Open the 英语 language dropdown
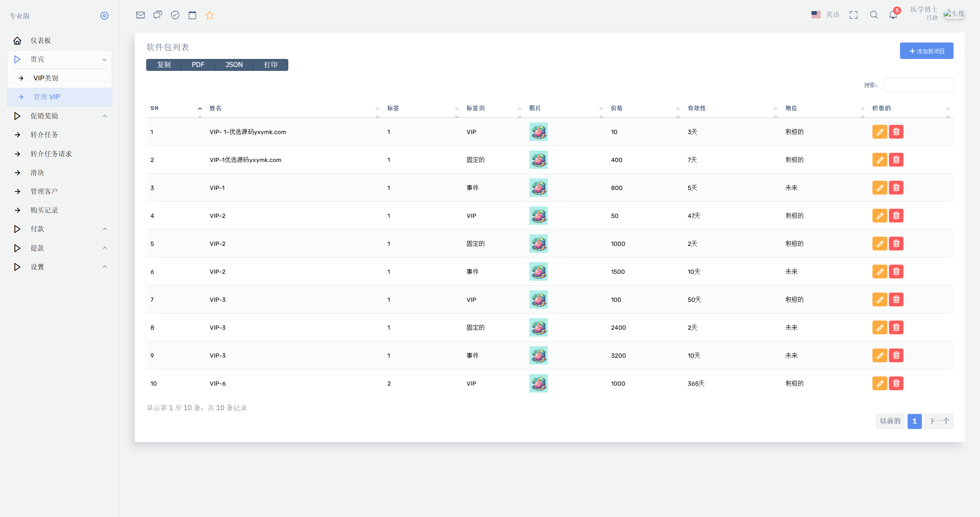This screenshot has height=517, width=980. [825, 15]
